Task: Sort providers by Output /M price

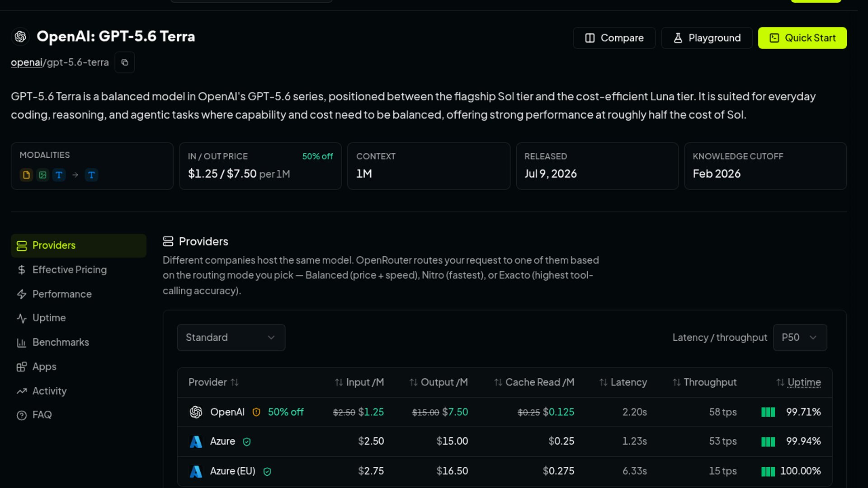Action: click(x=439, y=382)
